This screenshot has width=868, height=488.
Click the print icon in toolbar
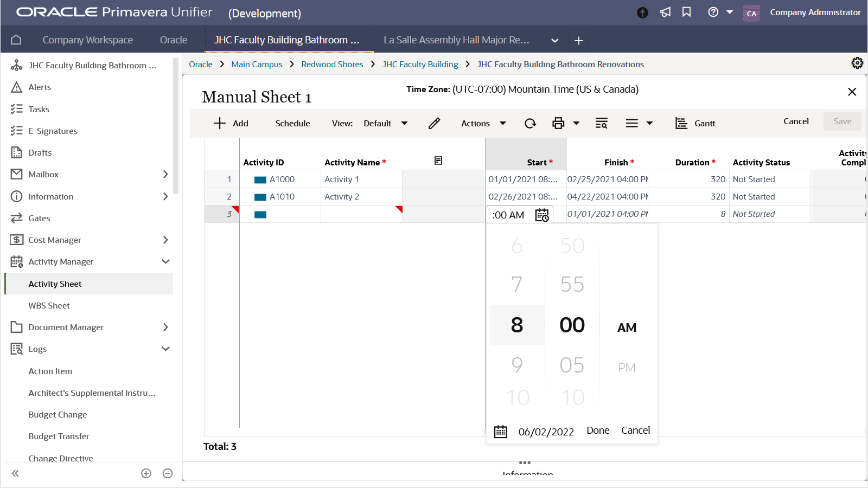pos(558,123)
